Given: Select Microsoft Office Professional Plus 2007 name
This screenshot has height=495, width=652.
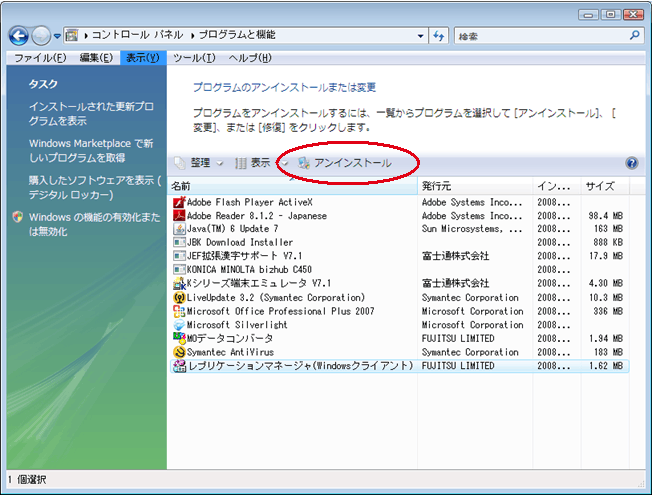Looking at the screenshot, I should coord(280,311).
